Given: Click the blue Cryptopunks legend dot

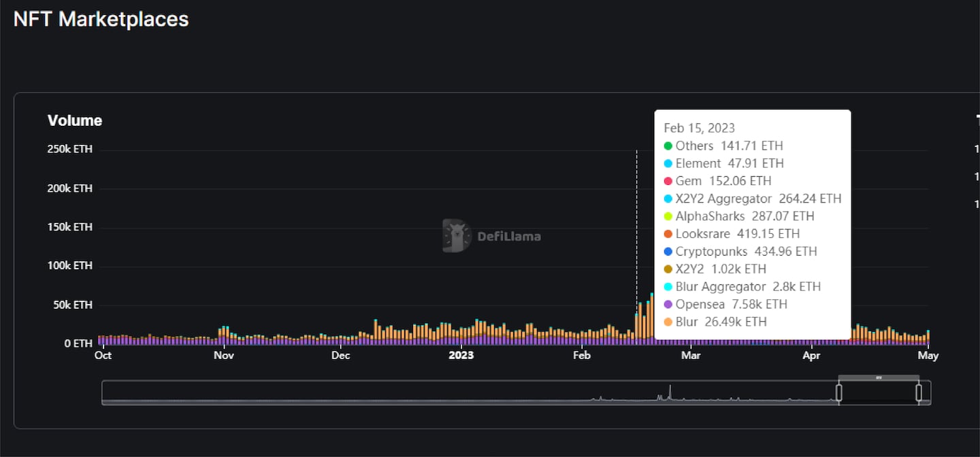Looking at the screenshot, I should [x=668, y=252].
